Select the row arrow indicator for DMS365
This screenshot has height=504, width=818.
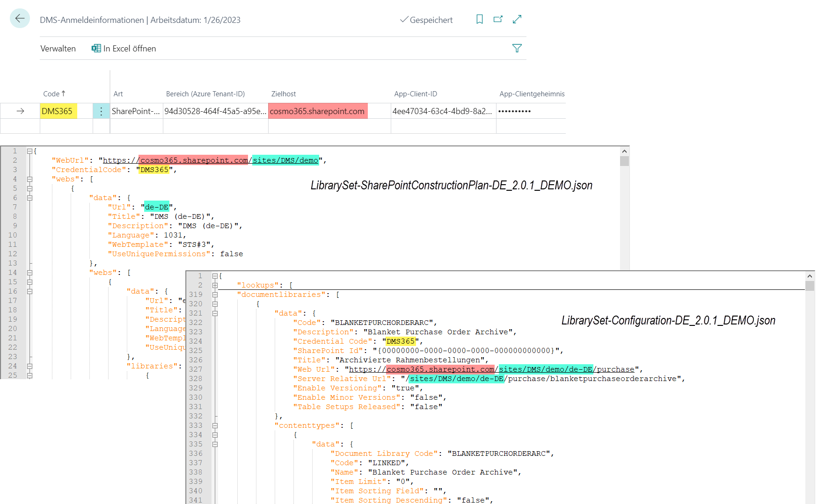pyautogui.click(x=20, y=111)
